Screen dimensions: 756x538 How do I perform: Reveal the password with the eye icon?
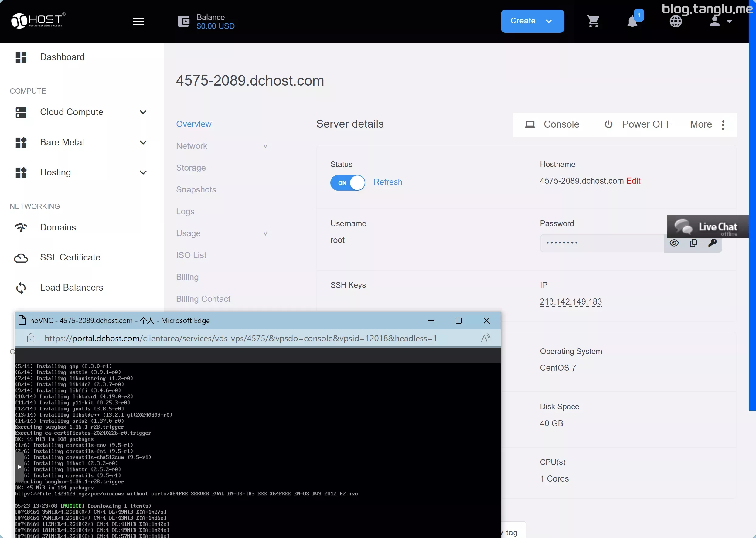(674, 243)
